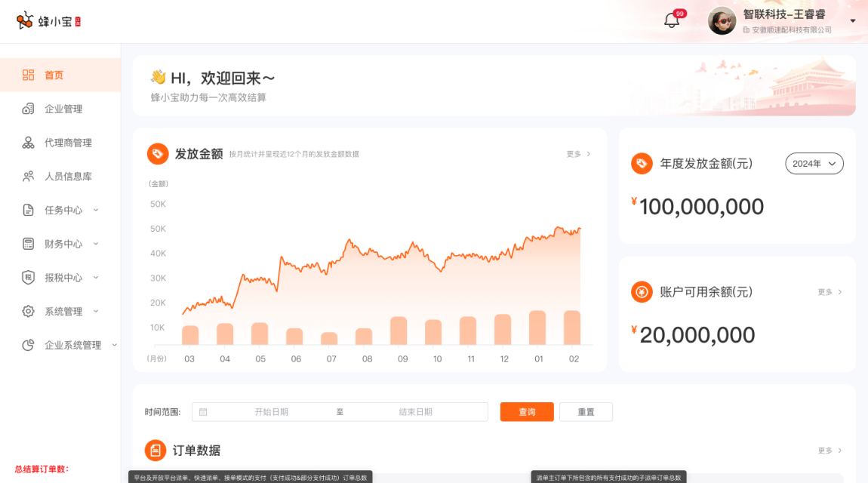Viewport: 868px width, 483px height.
Task: Click the calendar icon in date range field
Action: click(203, 412)
